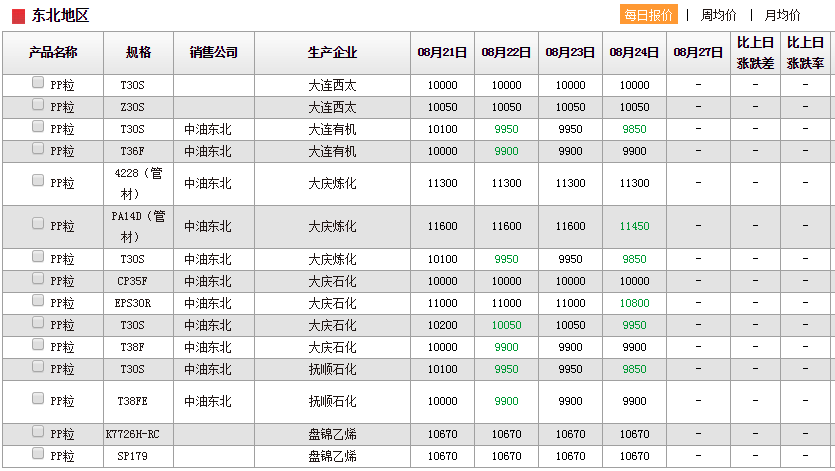Click green price 10800 in EPS30R row
This screenshot has height=471, width=835.
click(634, 303)
